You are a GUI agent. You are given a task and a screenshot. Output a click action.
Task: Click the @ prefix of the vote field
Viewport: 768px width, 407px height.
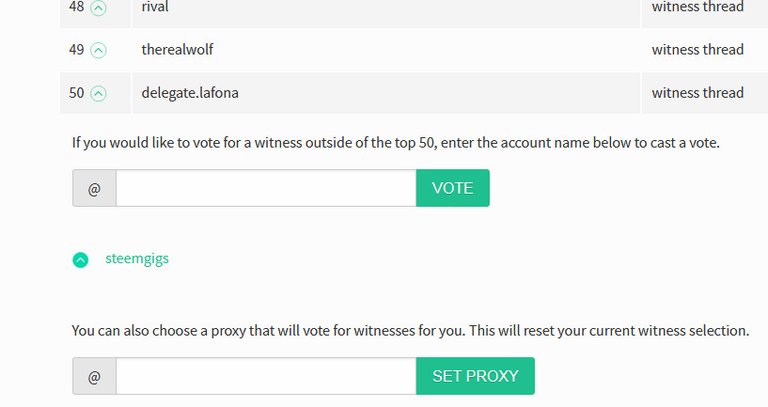[94, 188]
